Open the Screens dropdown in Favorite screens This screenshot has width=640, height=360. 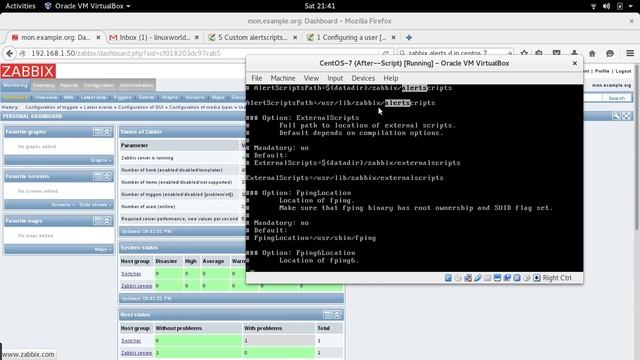click(63, 204)
